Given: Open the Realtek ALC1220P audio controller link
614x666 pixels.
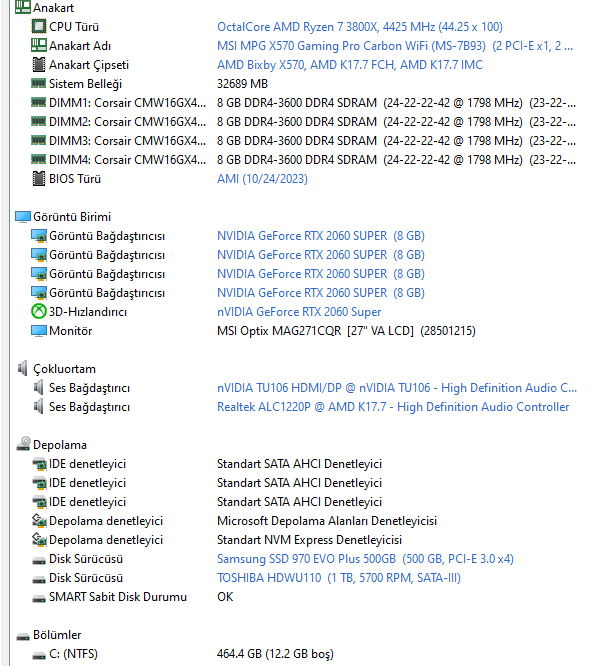Looking at the screenshot, I should pos(393,407).
